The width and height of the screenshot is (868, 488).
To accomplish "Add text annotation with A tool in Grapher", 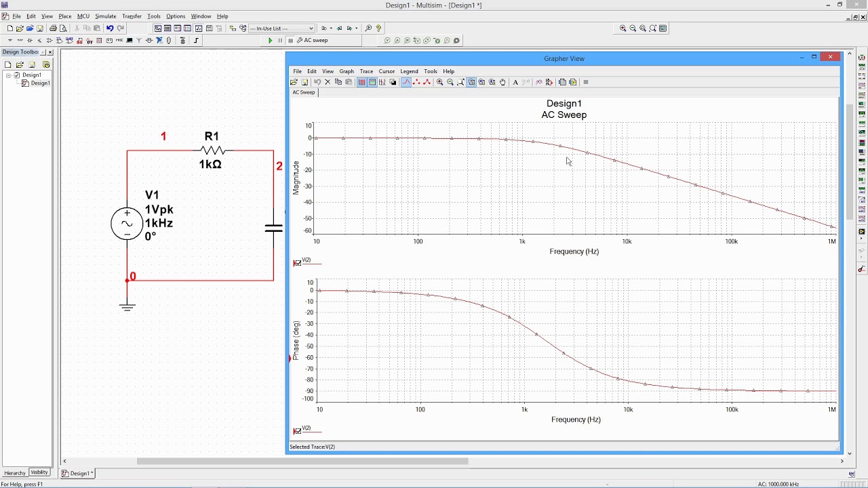I will pyautogui.click(x=515, y=82).
